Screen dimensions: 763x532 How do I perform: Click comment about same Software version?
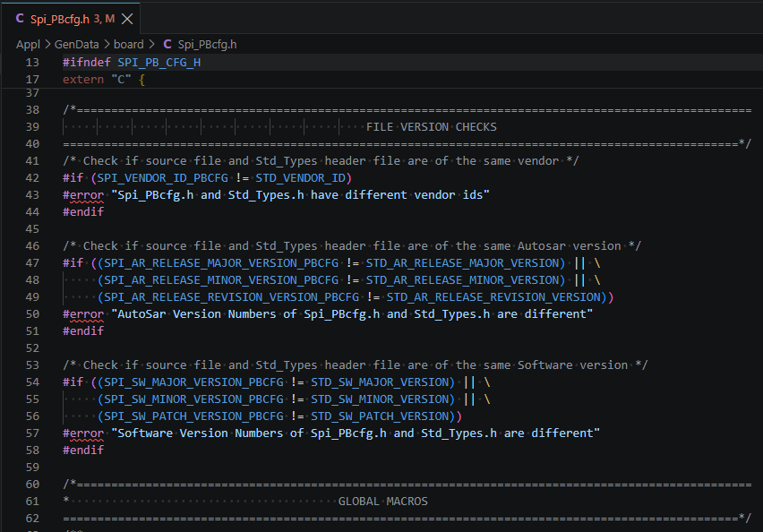356,365
